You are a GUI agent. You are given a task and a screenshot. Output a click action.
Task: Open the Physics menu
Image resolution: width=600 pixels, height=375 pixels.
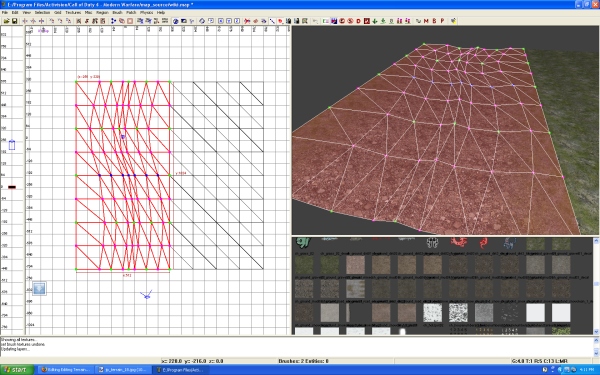146,13
